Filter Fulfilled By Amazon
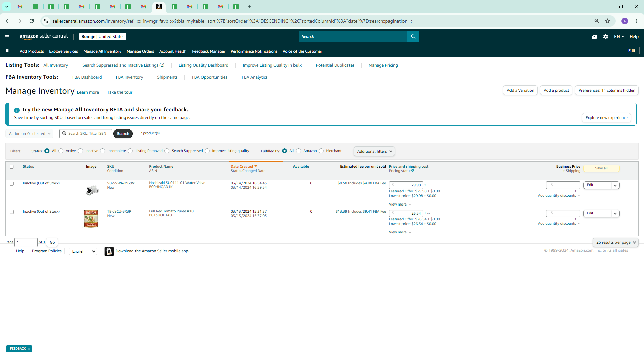The width and height of the screenshot is (644, 352). pos(299,151)
